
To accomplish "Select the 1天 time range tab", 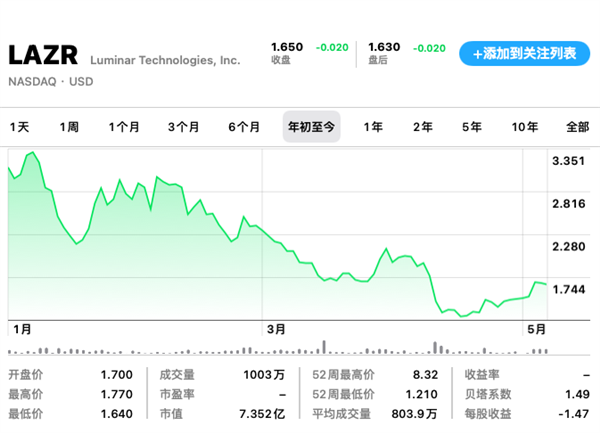I will point(19,127).
